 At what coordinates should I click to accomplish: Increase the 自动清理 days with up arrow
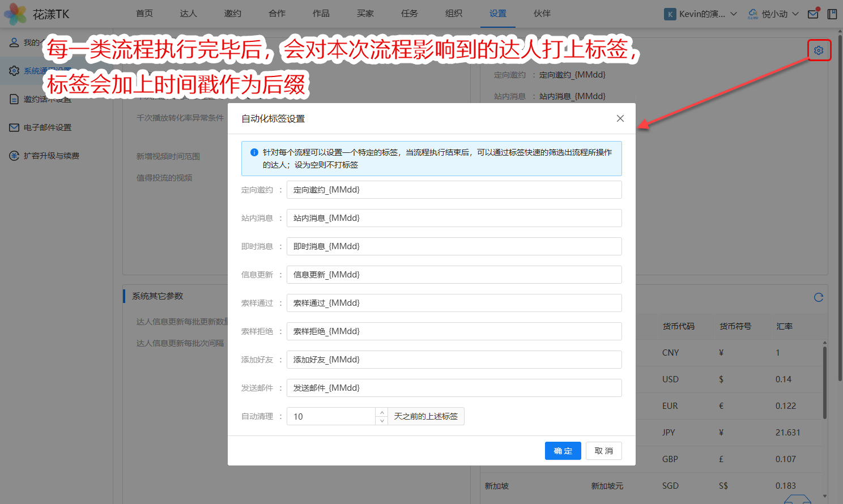(x=382, y=412)
